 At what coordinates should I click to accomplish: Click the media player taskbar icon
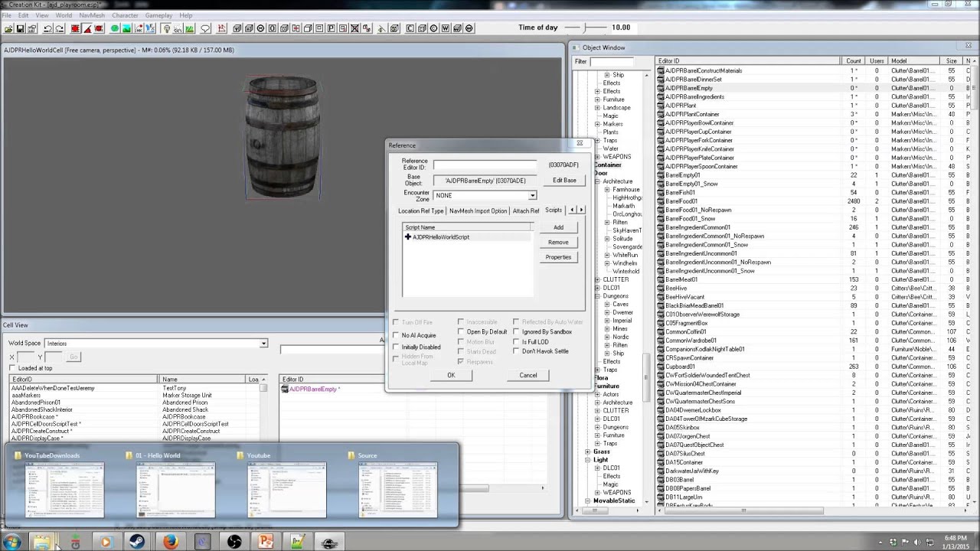point(105,543)
